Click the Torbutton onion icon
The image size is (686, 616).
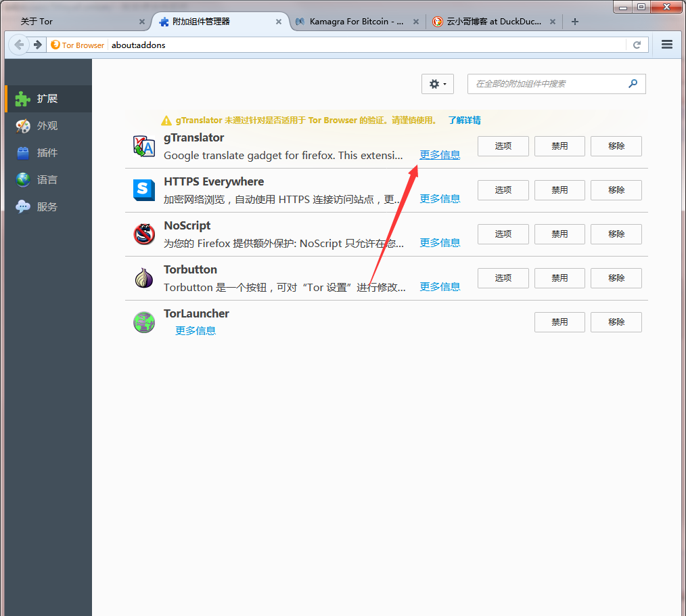click(x=144, y=278)
